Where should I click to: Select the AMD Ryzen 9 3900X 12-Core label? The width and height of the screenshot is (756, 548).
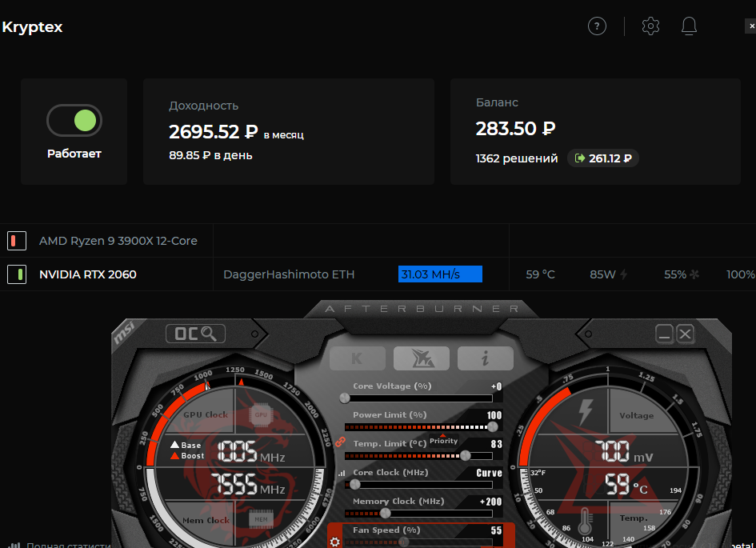pos(118,241)
